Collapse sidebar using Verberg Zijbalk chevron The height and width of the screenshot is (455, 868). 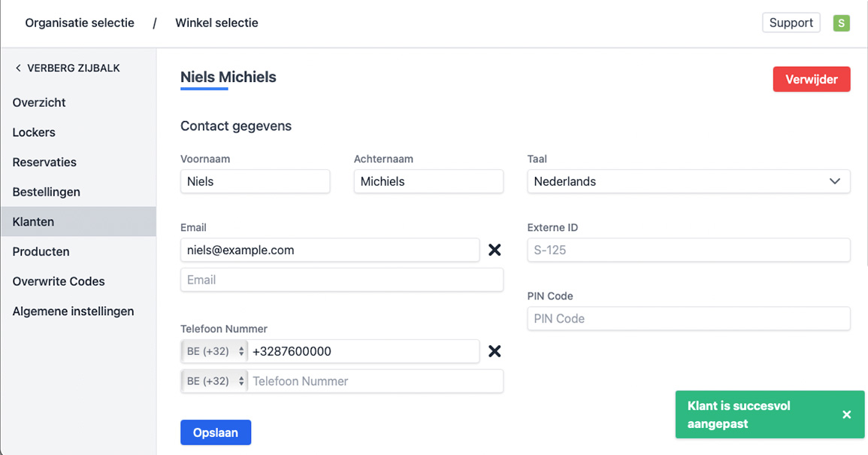click(19, 68)
